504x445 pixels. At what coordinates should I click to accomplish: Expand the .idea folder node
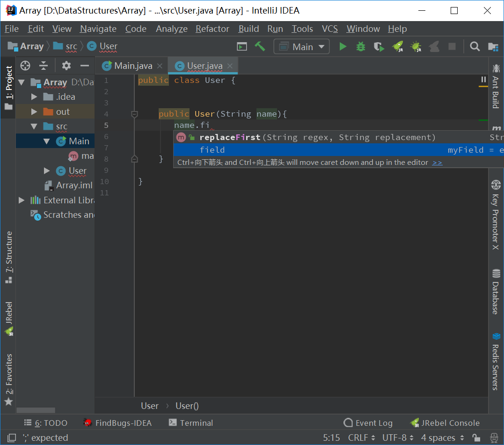(x=34, y=97)
